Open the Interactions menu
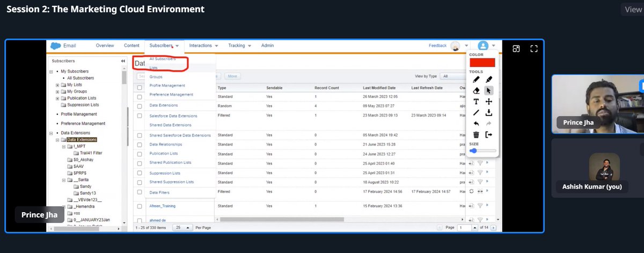 pyautogui.click(x=203, y=46)
